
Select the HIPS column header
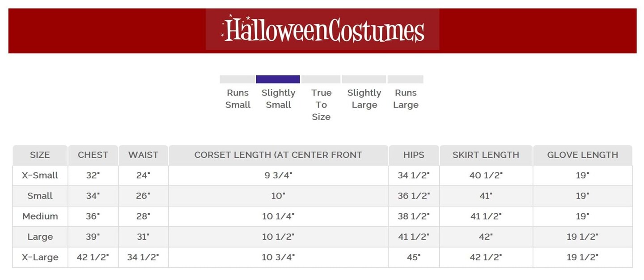[414, 155]
